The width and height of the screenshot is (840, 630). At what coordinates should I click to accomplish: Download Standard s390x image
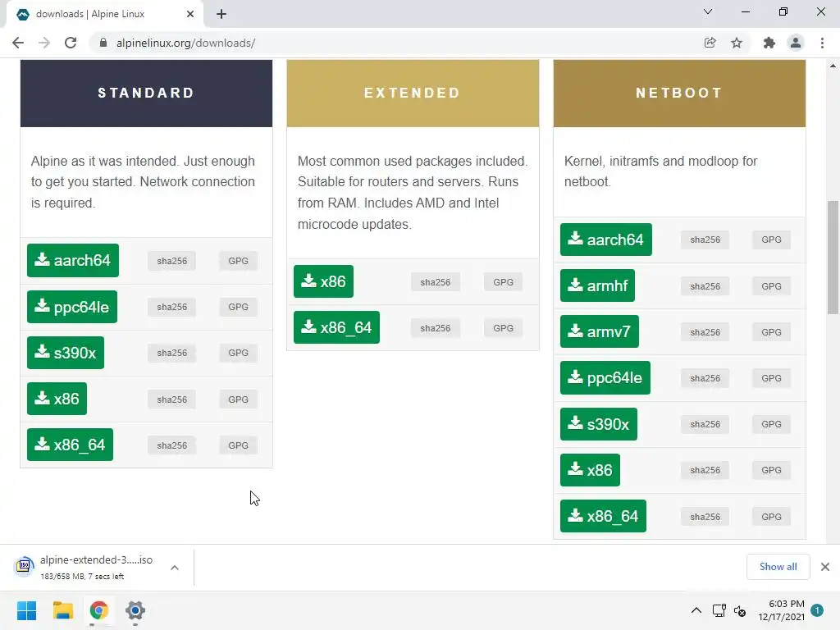66,353
